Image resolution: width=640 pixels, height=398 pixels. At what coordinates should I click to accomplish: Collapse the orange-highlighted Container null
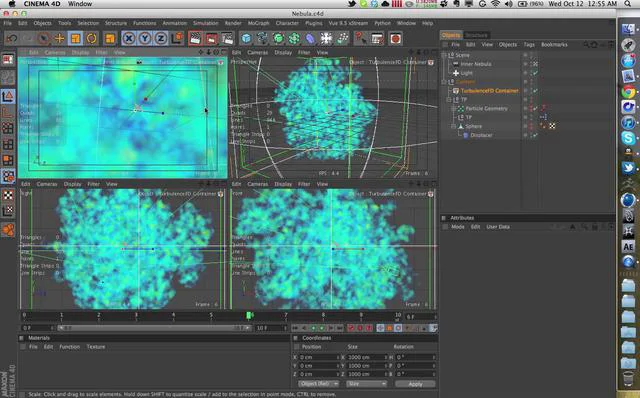pyautogui.click(x=444, y=82)
